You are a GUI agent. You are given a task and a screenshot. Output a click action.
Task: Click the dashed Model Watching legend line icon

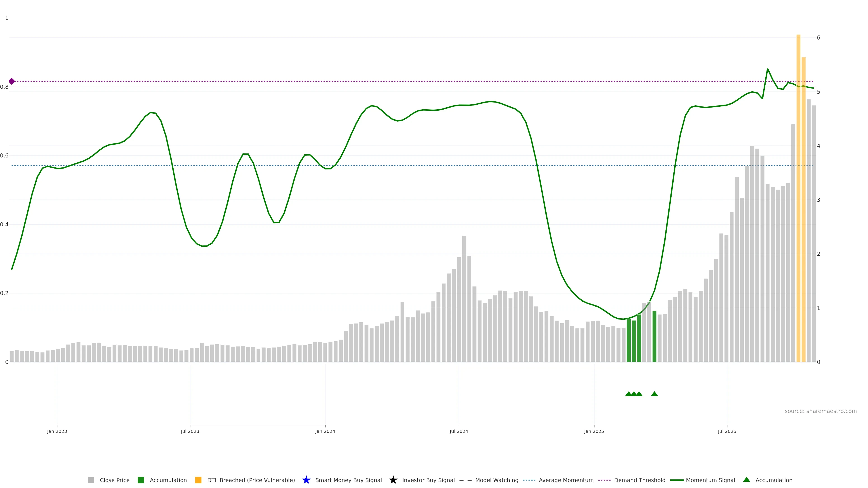[465, 480]
